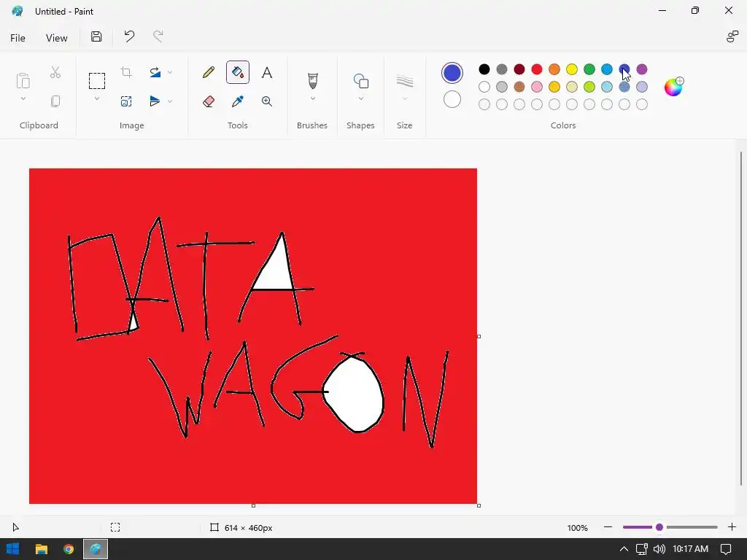Click the Paint icon in taskbar
747x560 pixels.
[96, 549]
